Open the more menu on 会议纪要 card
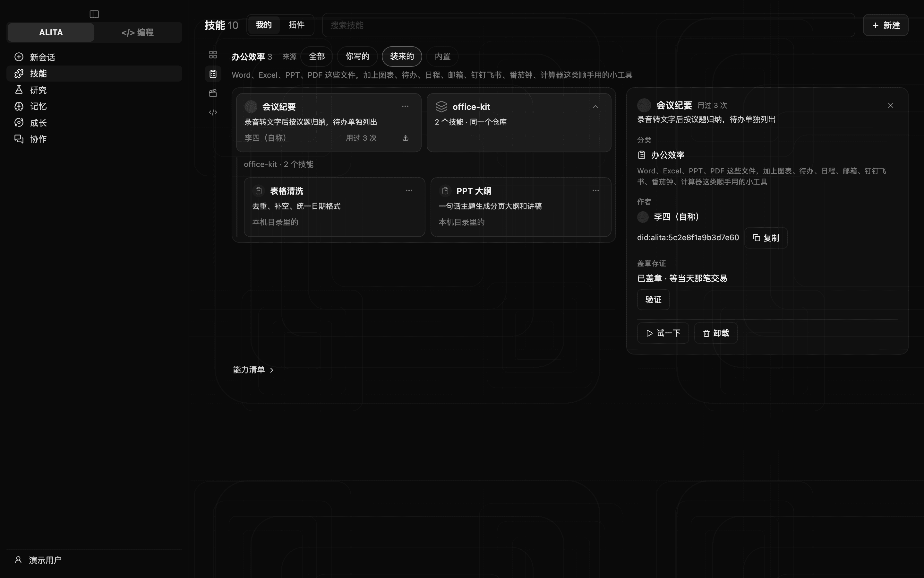This screenshot has width=924, height=578. 405,106
